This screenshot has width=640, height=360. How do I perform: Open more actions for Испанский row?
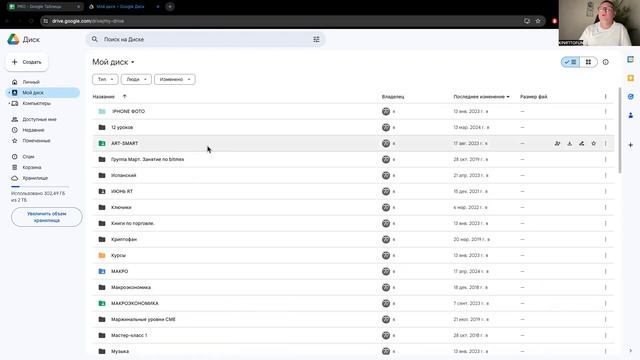click(x=606, y=175)
